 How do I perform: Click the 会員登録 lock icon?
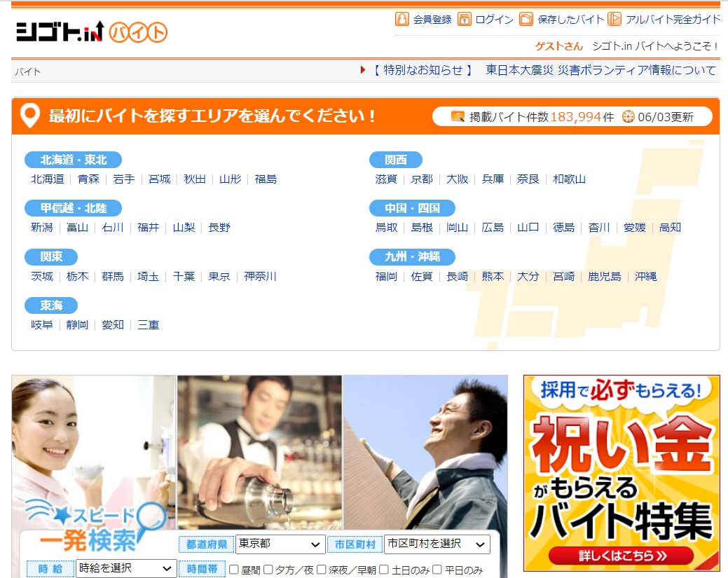tap(402, 19)
